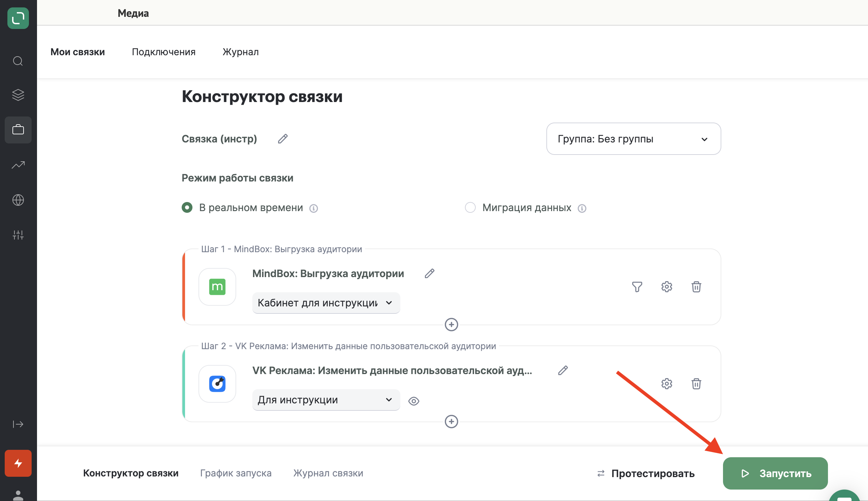Click MindBox: Выгрузка аудитории step title
This screenshot has height=501, width=868.
(x=328, y=273)
